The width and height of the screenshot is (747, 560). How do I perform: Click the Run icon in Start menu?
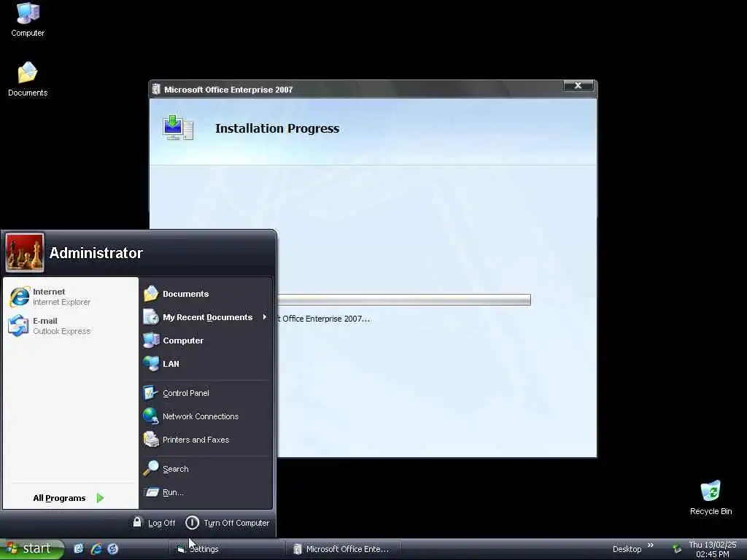(152, 492)
